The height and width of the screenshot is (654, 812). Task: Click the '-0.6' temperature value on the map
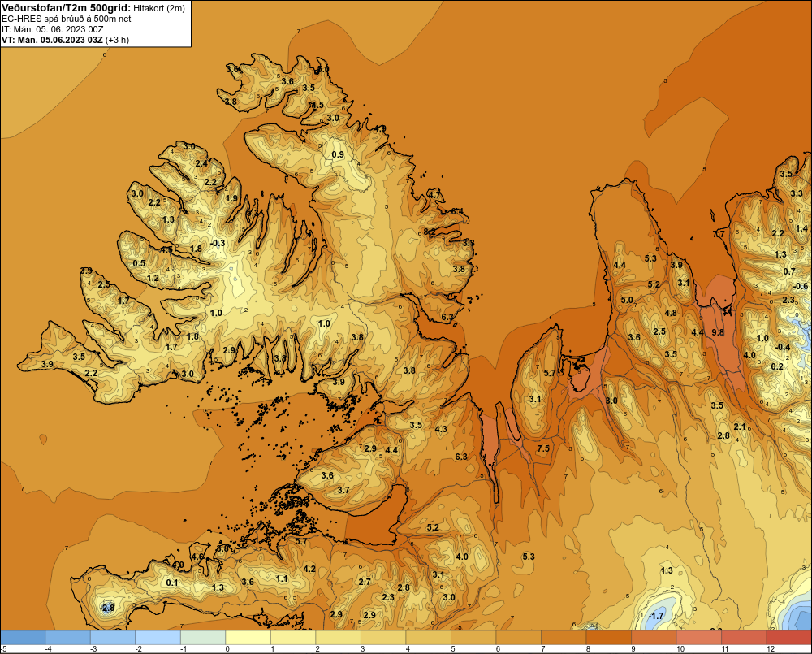(801, 286)
